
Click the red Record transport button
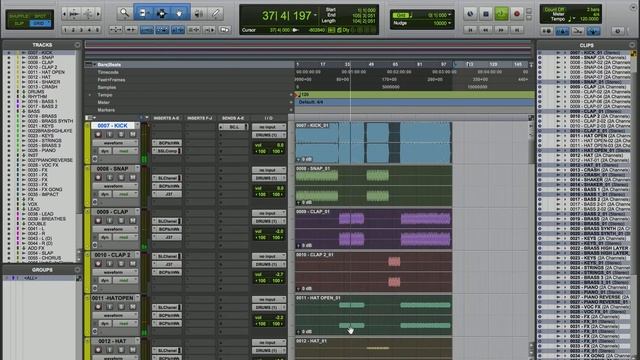[517, 14]
